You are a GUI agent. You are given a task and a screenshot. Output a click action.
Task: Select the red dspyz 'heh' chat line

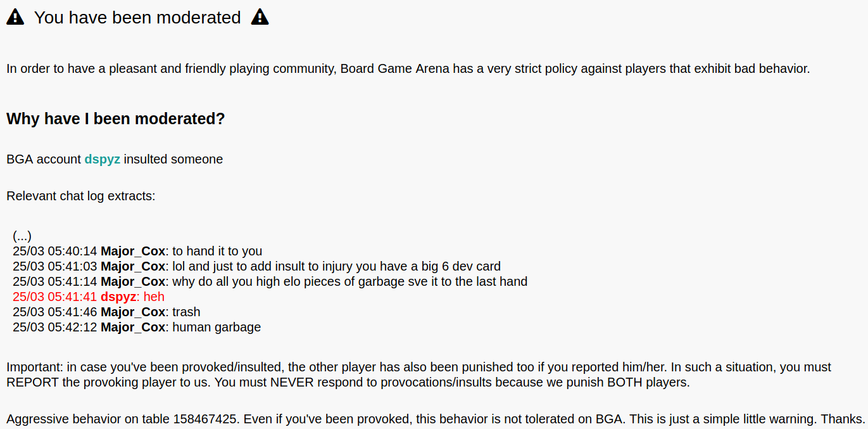89,297
